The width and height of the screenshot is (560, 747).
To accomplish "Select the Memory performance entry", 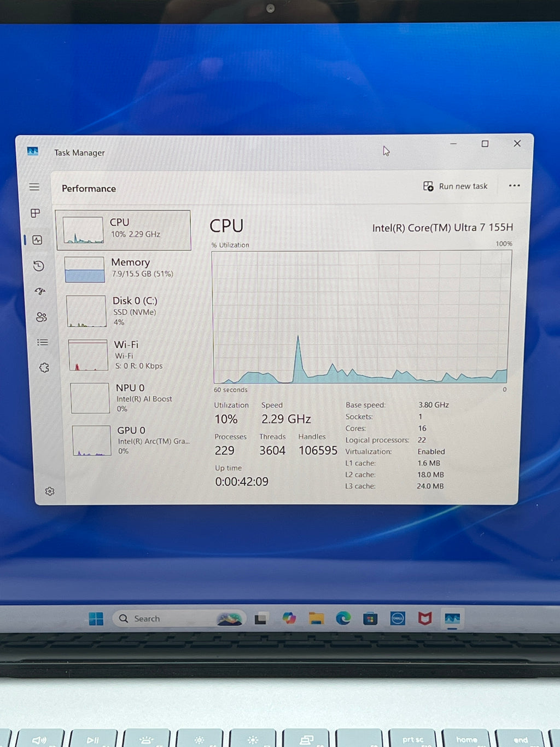I will tap(126, 269).
